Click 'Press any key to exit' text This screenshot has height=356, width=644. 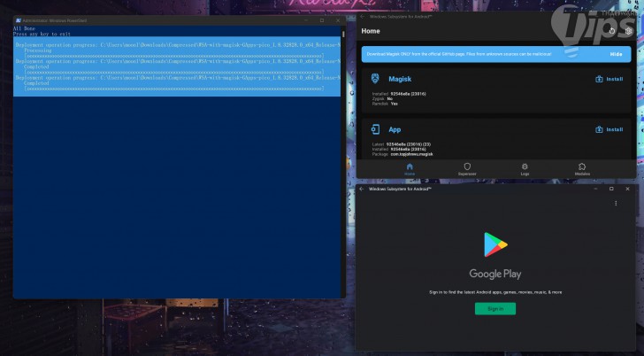(42, 35)
